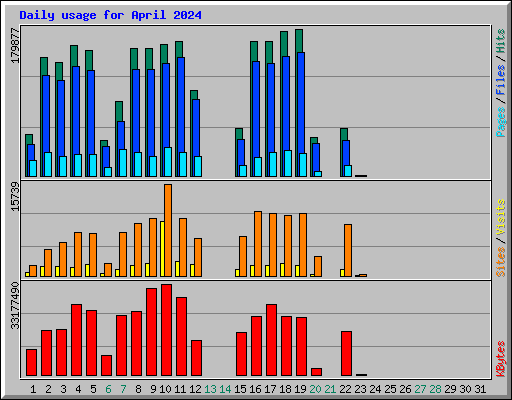Click day label 30 on x-axis
This screenshot has height=400, width=512.
coord(465,389)
